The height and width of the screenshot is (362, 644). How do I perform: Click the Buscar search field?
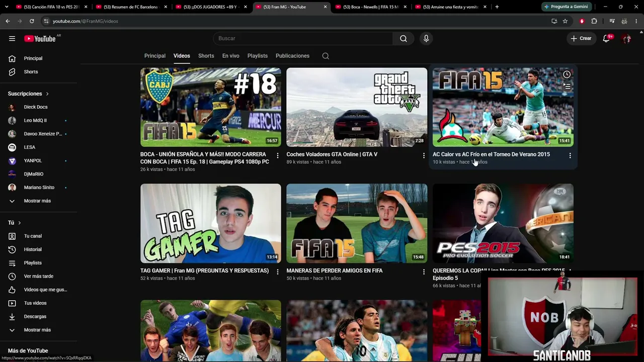pyautogui.click(x=303, y=39)
